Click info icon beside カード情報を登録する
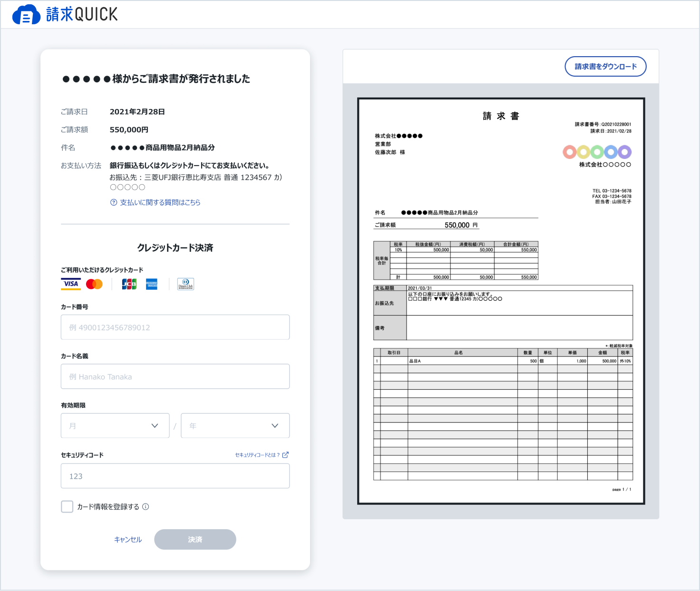Image resolution: width=700 pixels, height=591 pixels. point(146,507)
